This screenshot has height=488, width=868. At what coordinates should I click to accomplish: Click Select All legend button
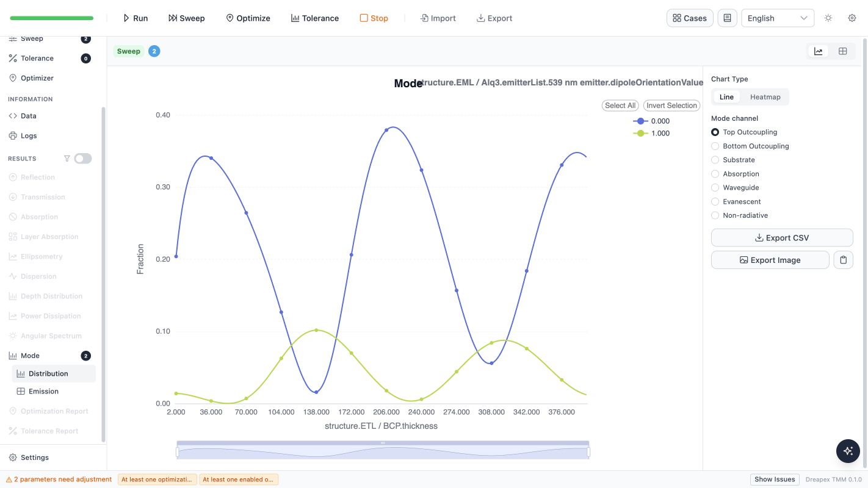[x=620, y=106]
